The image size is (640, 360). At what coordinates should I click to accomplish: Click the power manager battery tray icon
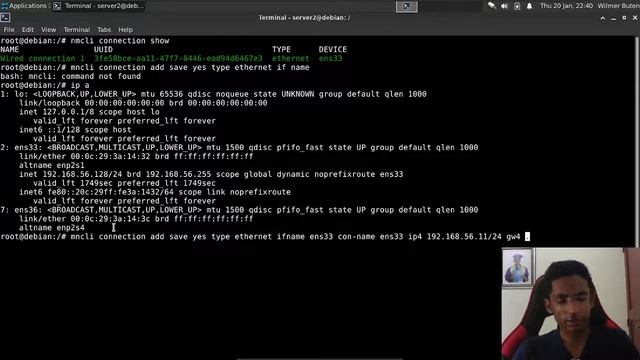[517, 6]
